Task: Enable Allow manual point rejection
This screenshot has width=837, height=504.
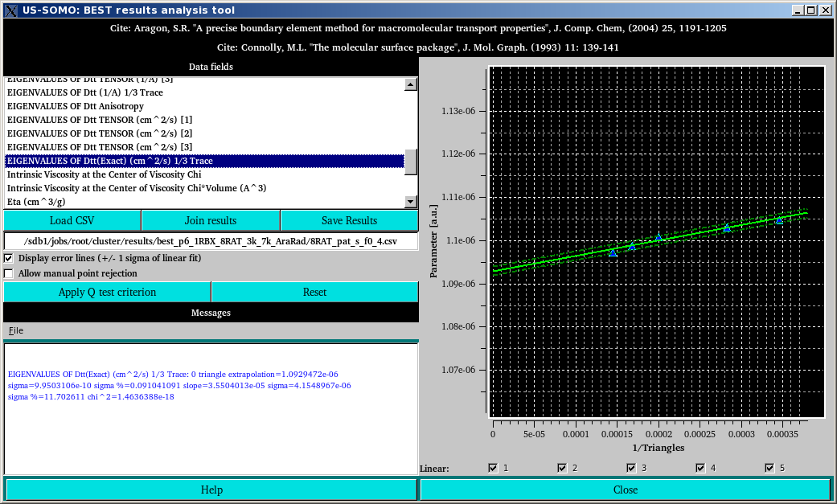Action: [x=8, y=272]
